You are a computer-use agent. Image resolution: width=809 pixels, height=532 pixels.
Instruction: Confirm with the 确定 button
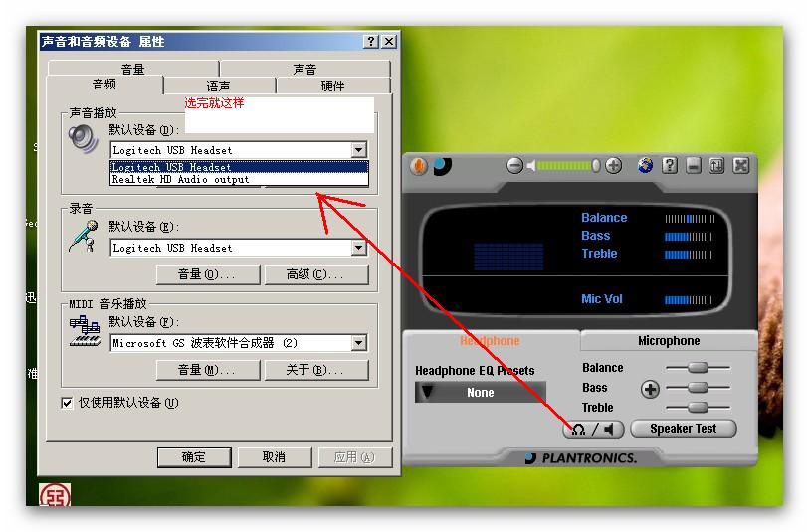click(194, 457)
